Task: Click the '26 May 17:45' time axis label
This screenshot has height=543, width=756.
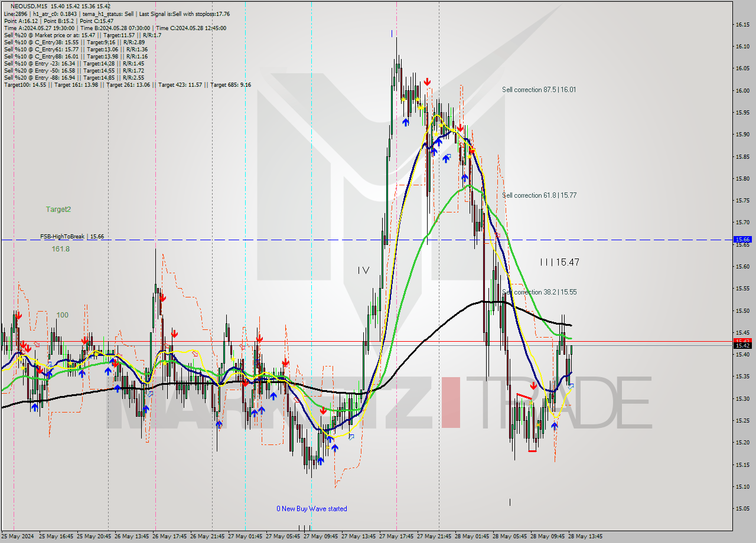Action: pos(170,537)
